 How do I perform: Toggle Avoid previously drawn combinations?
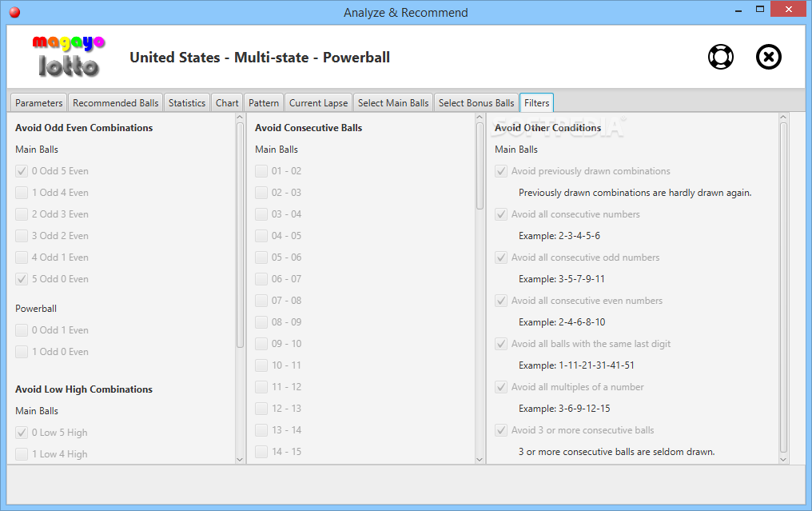point(501,171)
